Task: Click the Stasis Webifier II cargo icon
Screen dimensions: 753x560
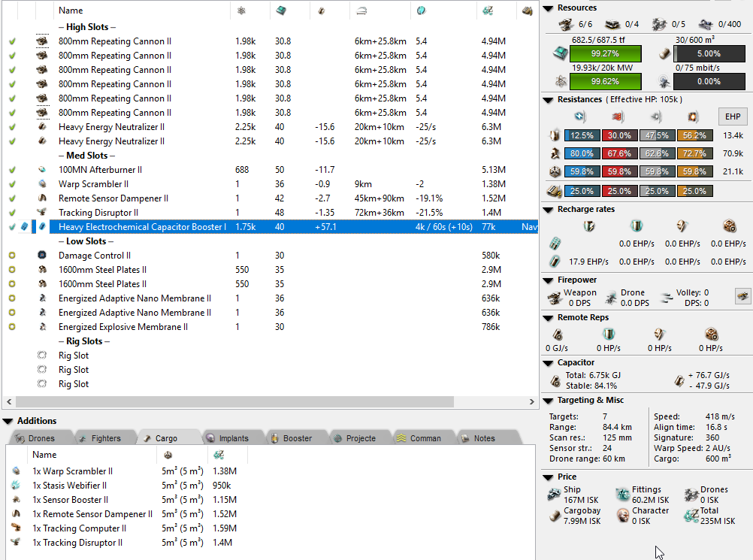Action: 17,486
